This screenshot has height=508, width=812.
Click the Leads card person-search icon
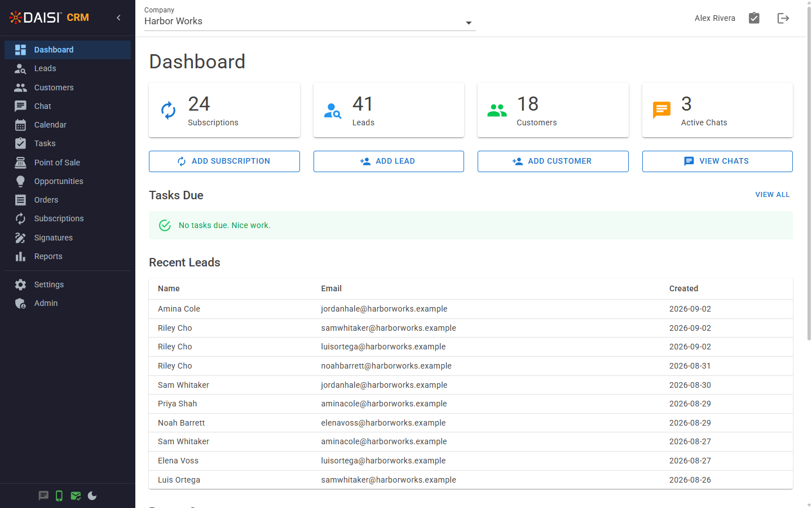pyautogui.click(x=333, y=110)
